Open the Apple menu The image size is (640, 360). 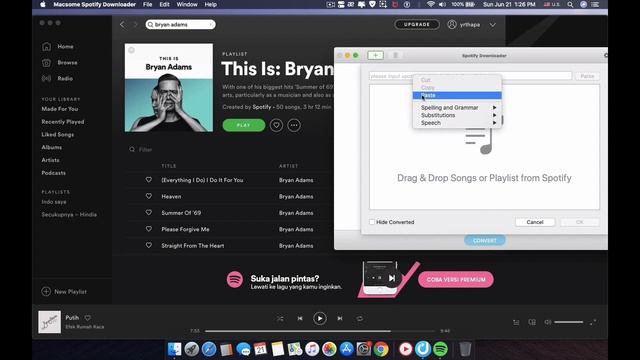click(x=43, y=4)
